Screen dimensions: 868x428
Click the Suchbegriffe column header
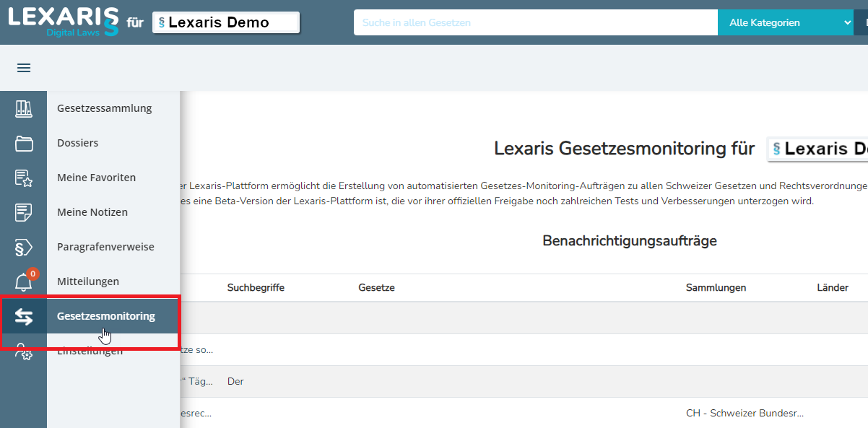click(x=256, y=288)
